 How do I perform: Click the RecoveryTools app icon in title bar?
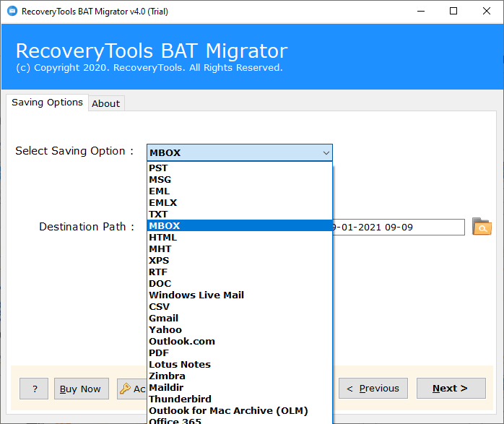point(12,12)
